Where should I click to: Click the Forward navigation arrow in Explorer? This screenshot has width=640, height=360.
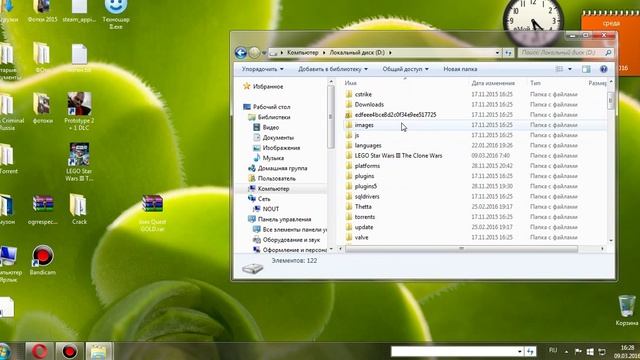pos(254,53)
